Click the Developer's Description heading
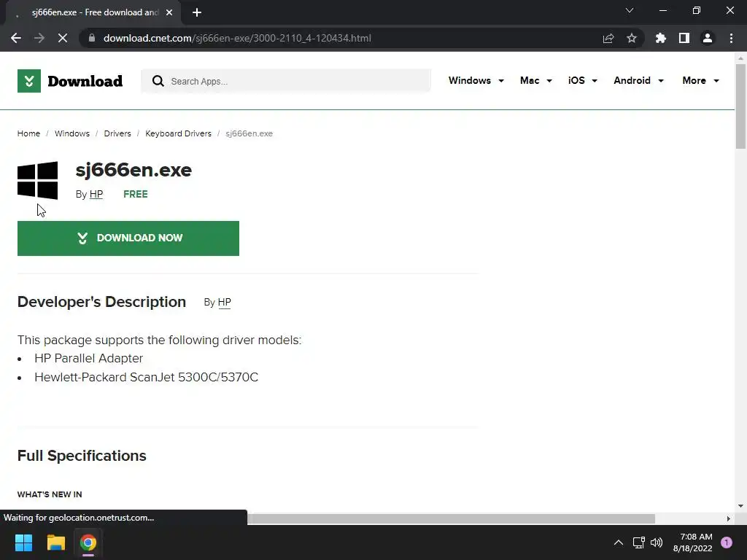Viewport: 747px width, 560px height. pos(101,302)
